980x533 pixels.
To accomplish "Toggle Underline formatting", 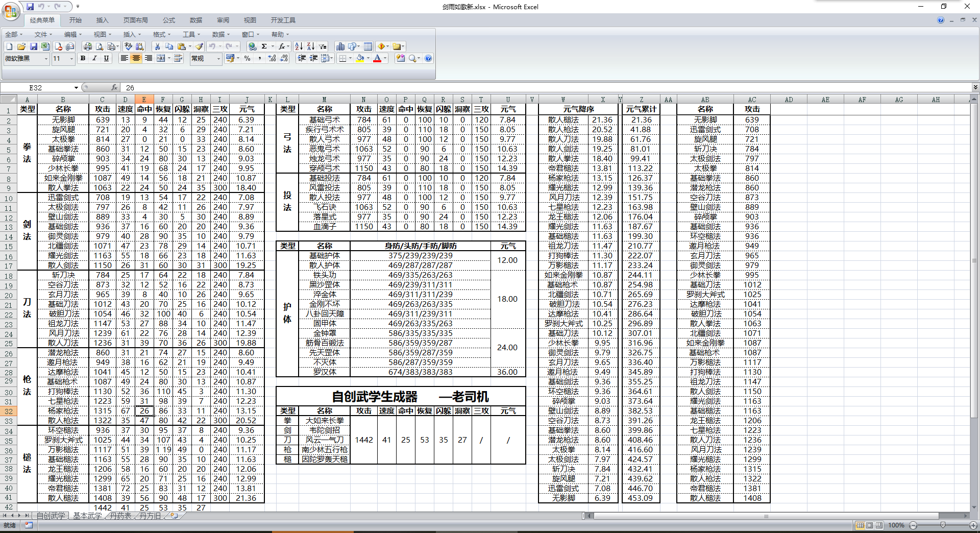I will coord(106,58).
